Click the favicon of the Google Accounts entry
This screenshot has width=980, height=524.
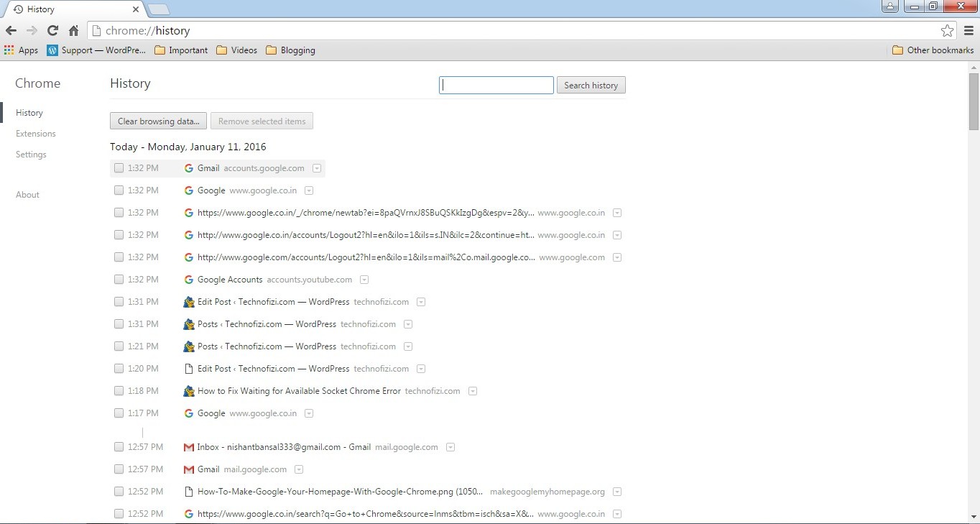click(189, 280)
